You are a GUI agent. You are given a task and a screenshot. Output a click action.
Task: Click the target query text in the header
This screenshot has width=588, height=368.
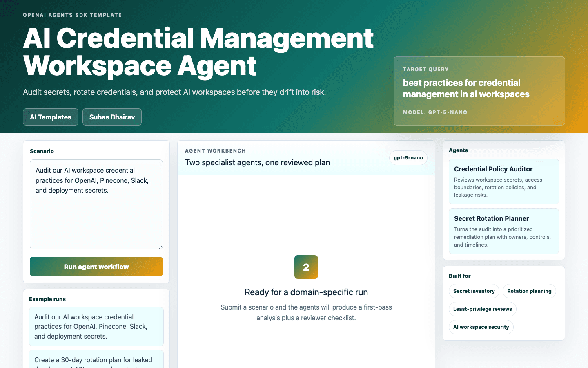466,88
